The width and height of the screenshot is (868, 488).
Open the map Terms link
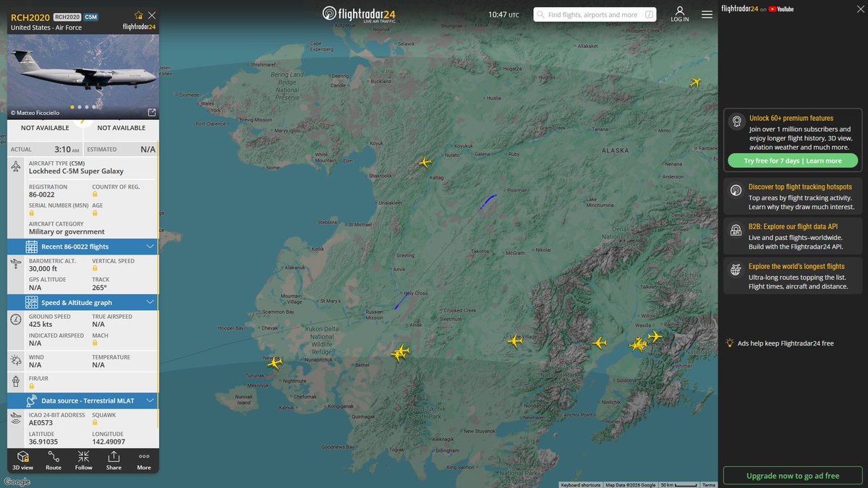[x=709, y=485]
